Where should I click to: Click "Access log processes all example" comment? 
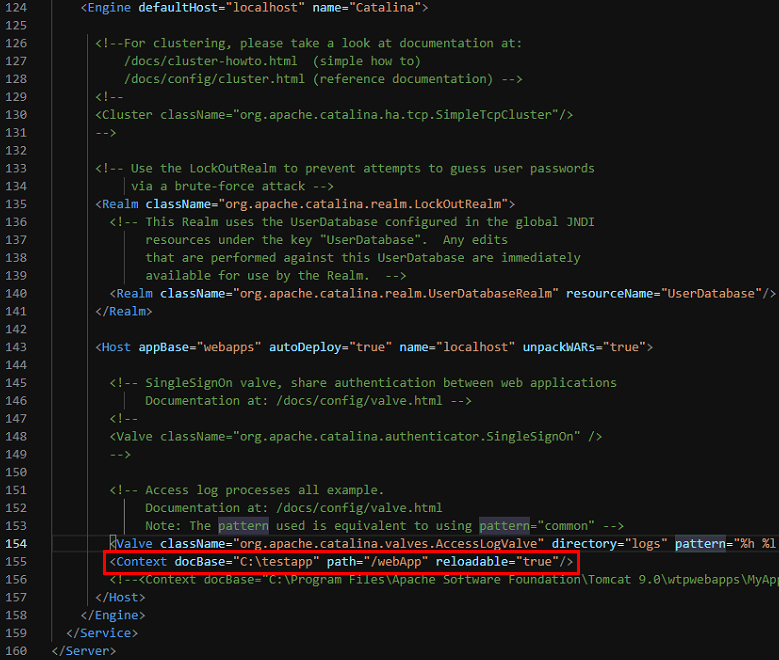tap(247, 491)
